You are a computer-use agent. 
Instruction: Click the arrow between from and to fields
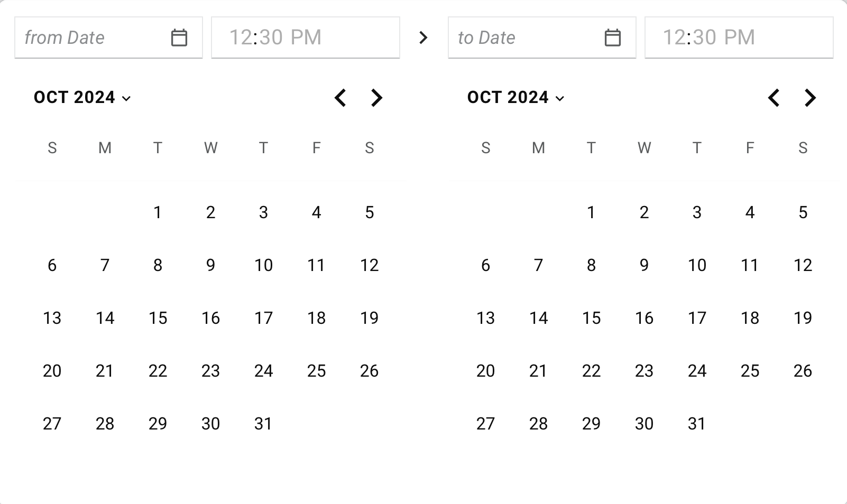point(423,38)
